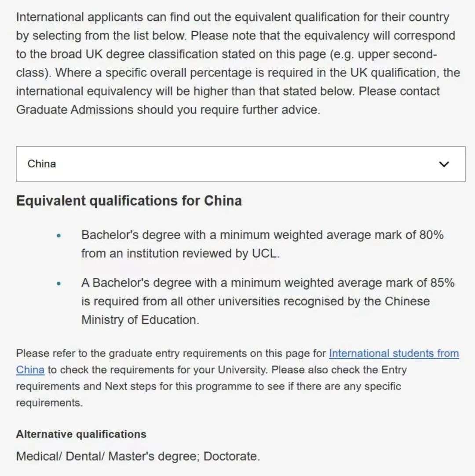
Task: Click the 'Alternative qualifications' heading
Action: 81,434
